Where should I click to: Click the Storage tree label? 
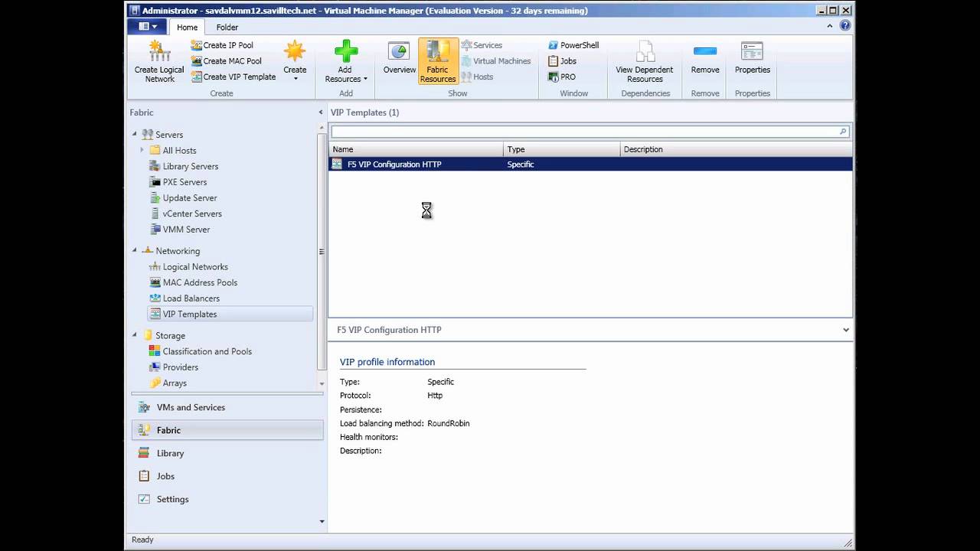(x=170, y=335)
